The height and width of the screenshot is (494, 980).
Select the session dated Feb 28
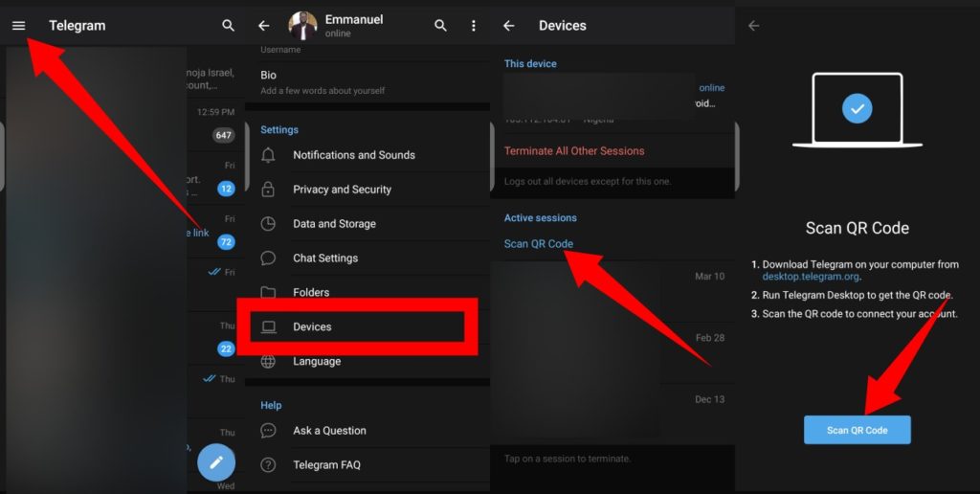pos(612,352)
